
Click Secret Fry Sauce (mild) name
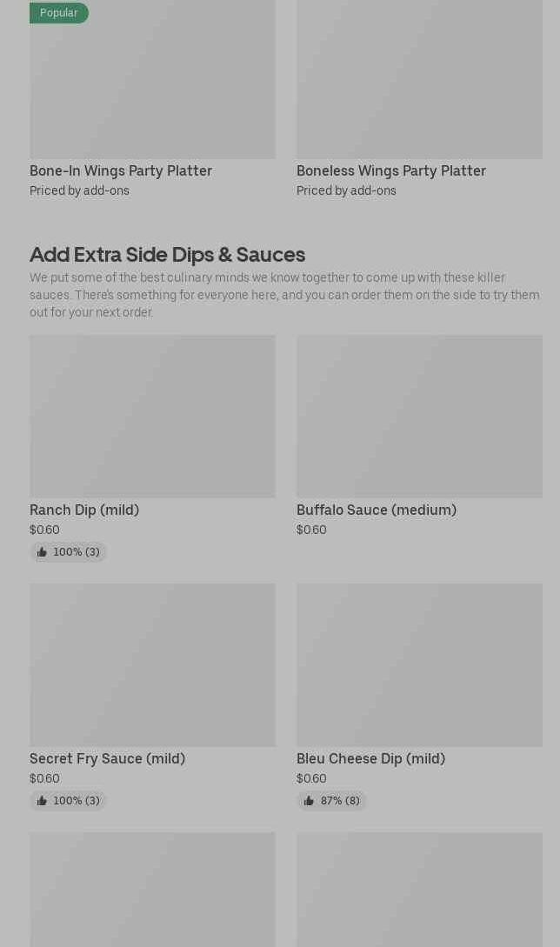pyautogui.click(x=108, y=758)
